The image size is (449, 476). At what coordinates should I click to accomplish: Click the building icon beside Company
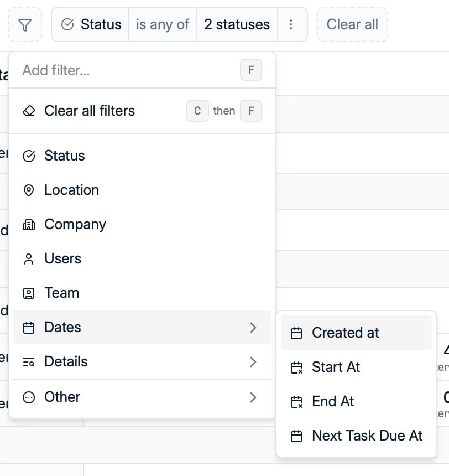tap(29, 225)
